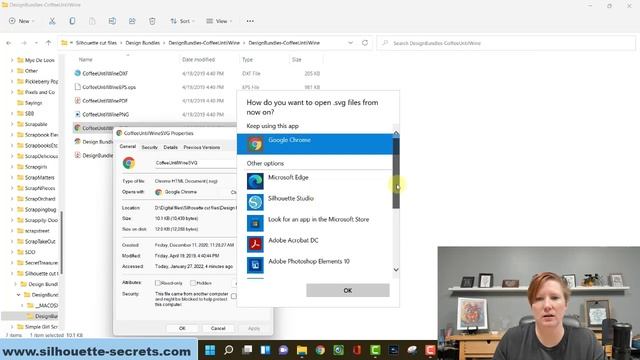Image resolution: width=640 pixels, height=360 pixels.
Task: Click the Search DesignBundles-CoffeeUntilWine field
Action: tap(506, 43)
